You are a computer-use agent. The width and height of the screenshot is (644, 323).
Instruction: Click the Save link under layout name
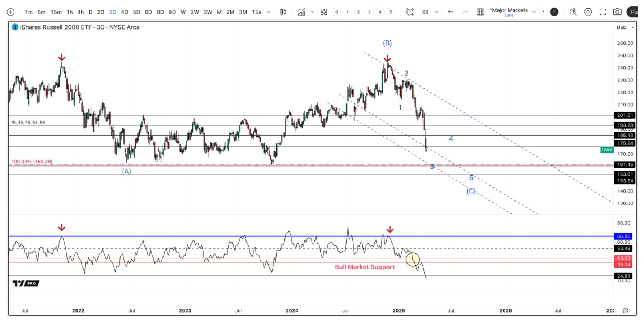click(509, 16)
